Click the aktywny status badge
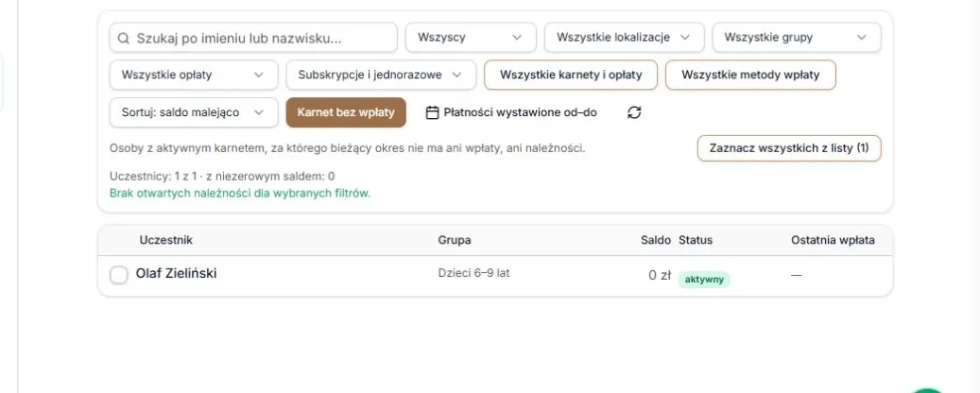 point(704,280)
